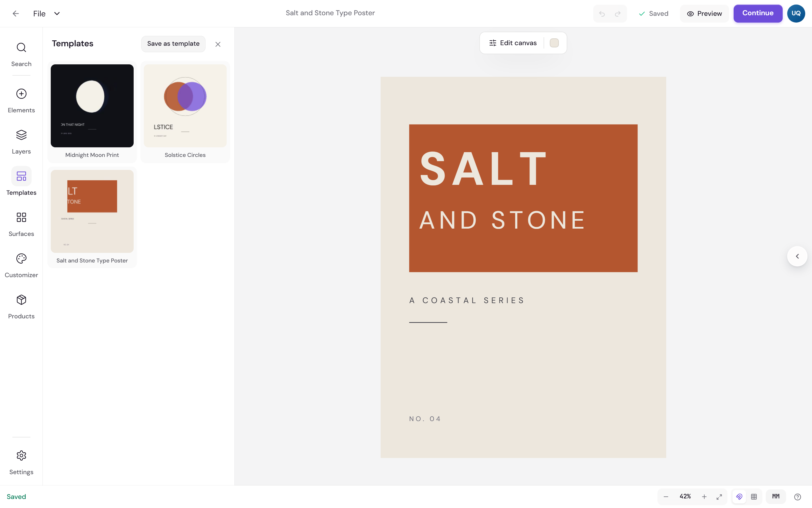This screenshot has width=812, height=508.
Task: Click the redo arrow
Action: [x=618, y=14]
